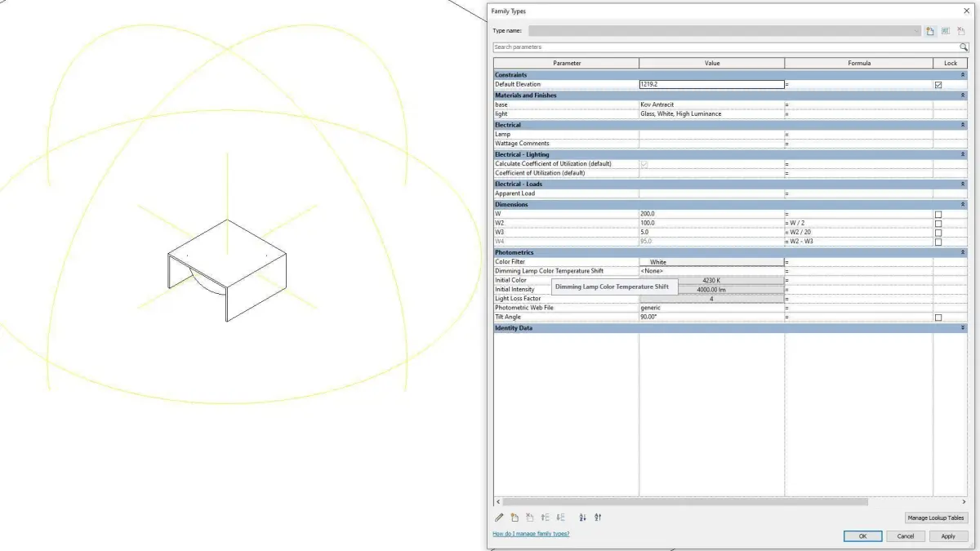Click scrollbar left arrow in parameter table
Viewport: 980px width, 551px height.
pos(498,502)
